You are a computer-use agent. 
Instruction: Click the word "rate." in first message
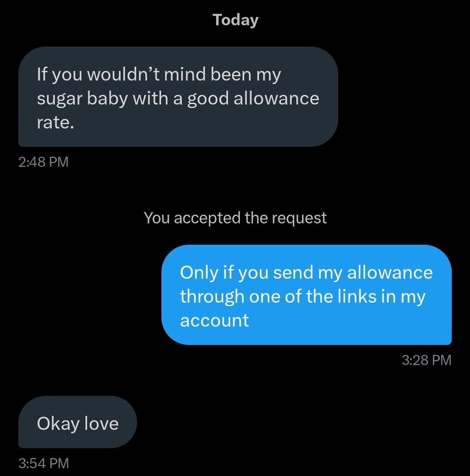56,122
